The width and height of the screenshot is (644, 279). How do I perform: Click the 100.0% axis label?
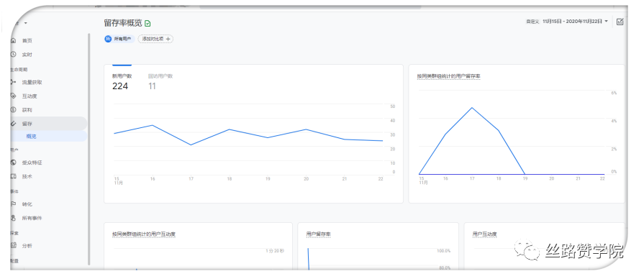[443, 251]
